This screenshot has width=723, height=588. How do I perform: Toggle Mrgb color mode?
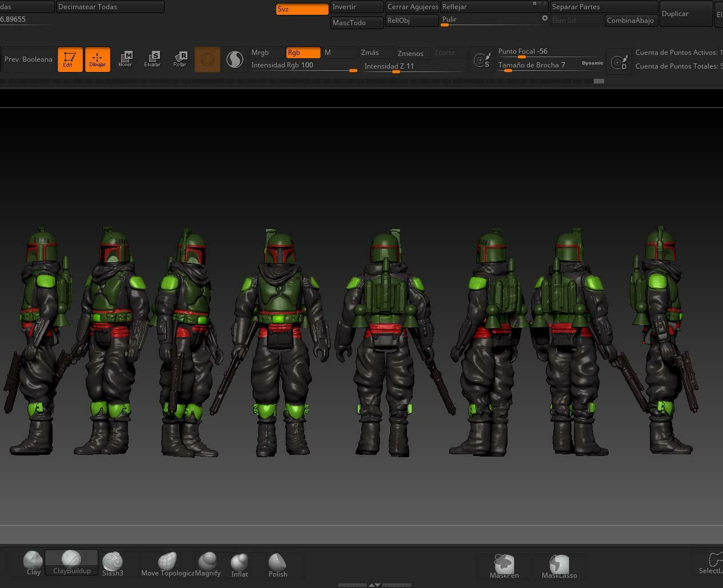pos(266,53)
